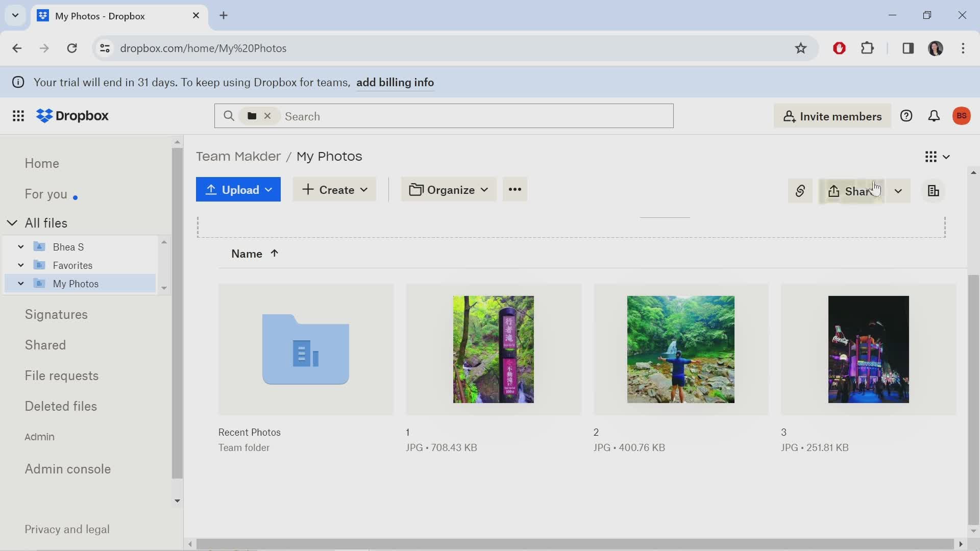The height and width of the screenshot is (551, 980).
Task: Change the grid view layout
Action: click(x=937, y=157)
